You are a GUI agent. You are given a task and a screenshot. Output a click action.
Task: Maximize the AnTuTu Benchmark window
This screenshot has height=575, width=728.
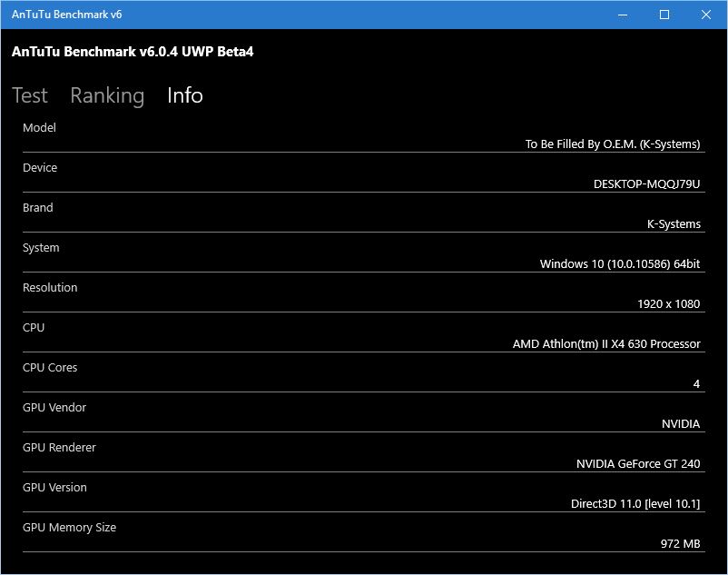point(664,15)
